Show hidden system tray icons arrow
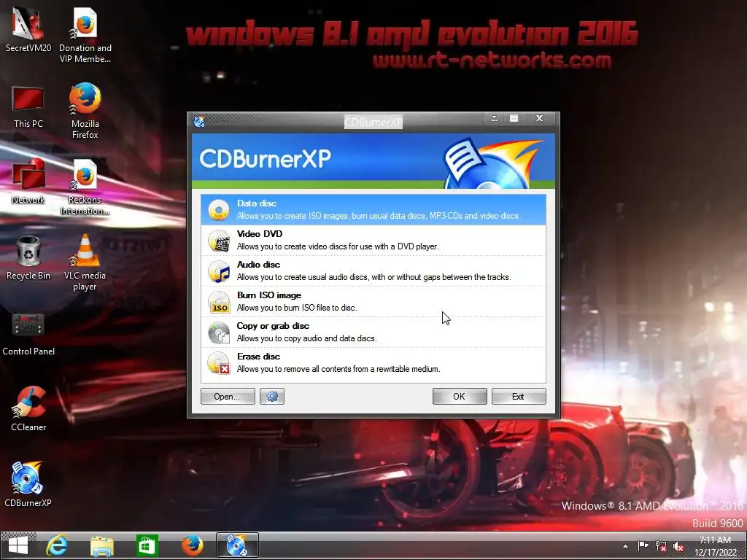 click(x=625, y=546)
